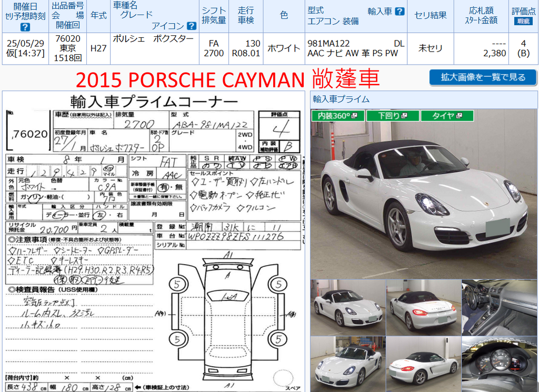Click the help icon beside アイコン
Viewport: 539px width, 392px height.
[x=192, y=26]
